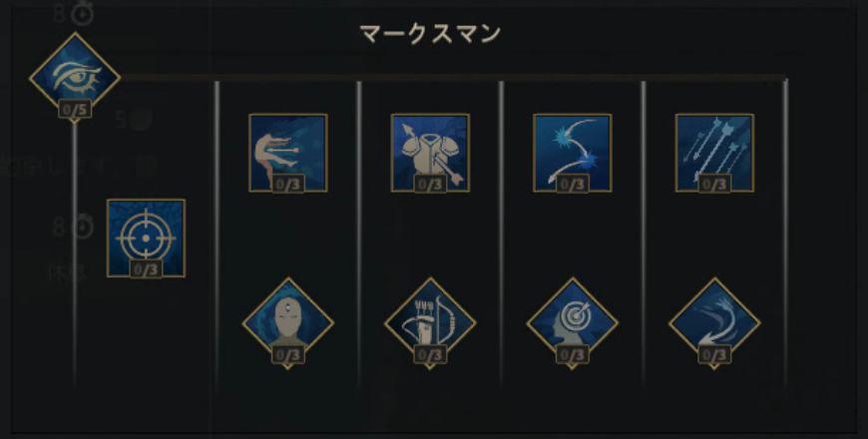Choose the head with bullseye diamond skill
The image size is (868, 439).
point(573,322)
